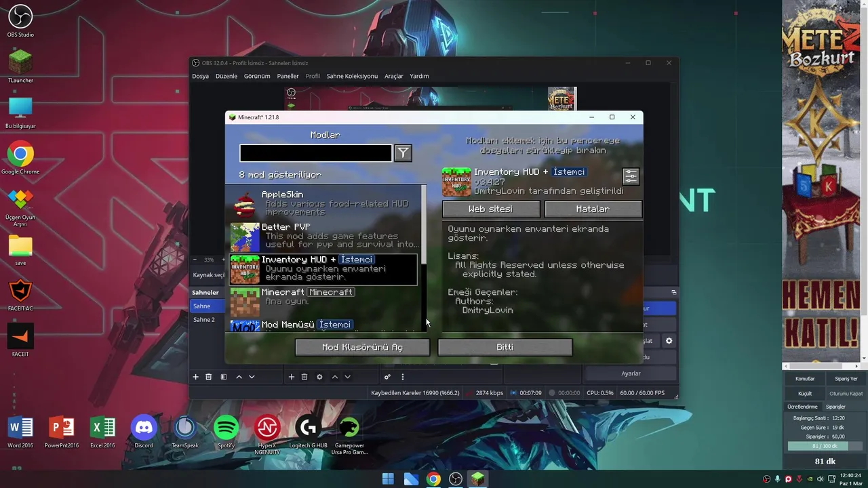868x488 pixels.
Task: Open FACEIT desktop shortcut
Action: click(20, 341)
